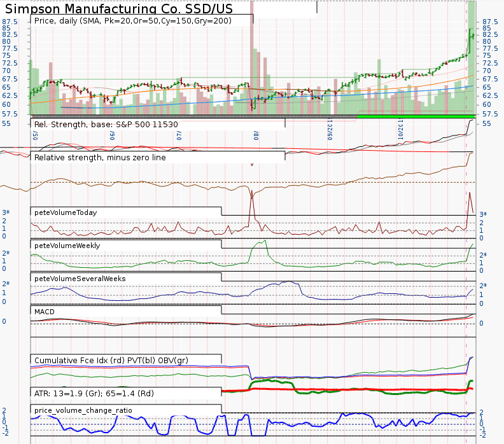The height and width of the screenshot is (444, 504).
Task: Click the MACD panel label
Action: click(45, 312)
